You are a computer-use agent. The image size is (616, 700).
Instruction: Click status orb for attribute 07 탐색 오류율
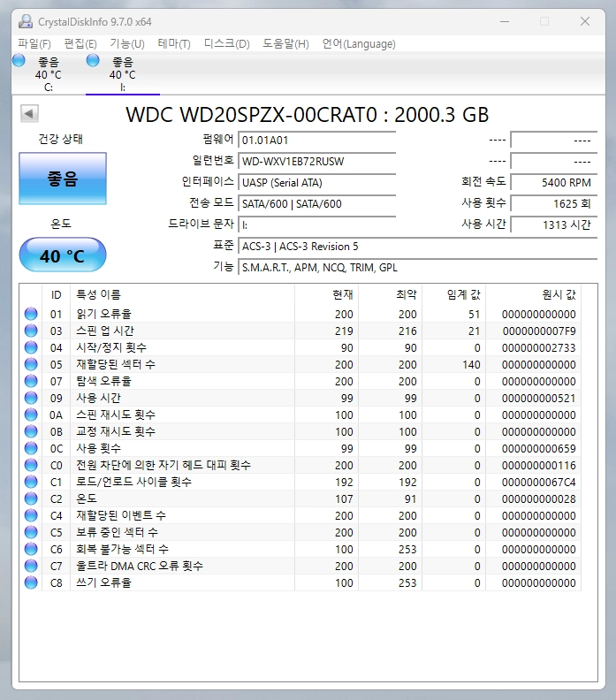(x=31, y=381)
